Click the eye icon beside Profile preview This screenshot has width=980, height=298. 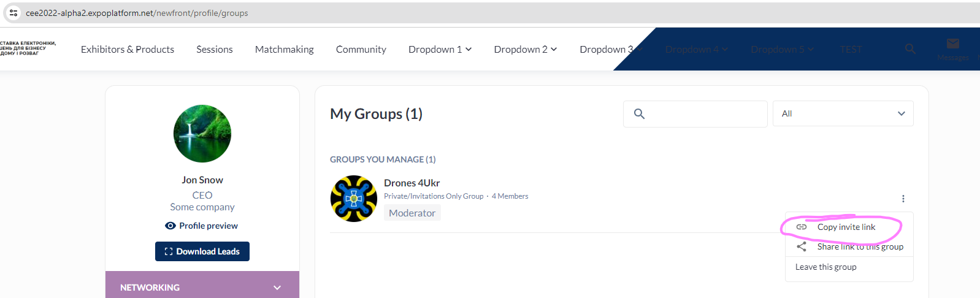tap(170, 226)
